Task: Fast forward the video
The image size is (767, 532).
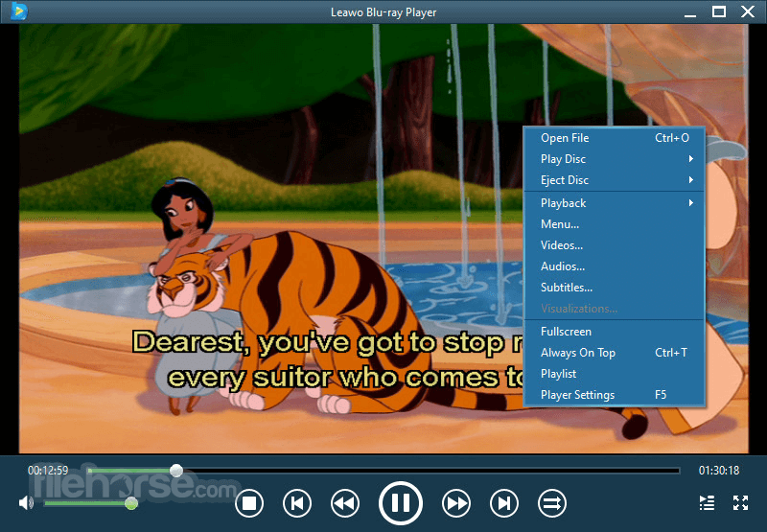Action: [x=456, y=503]
